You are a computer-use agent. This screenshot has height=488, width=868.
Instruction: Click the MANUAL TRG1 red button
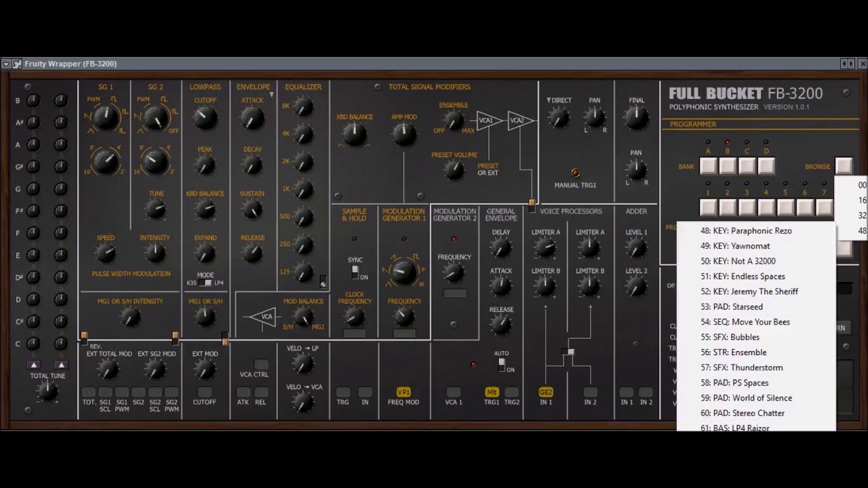[575, 174]
